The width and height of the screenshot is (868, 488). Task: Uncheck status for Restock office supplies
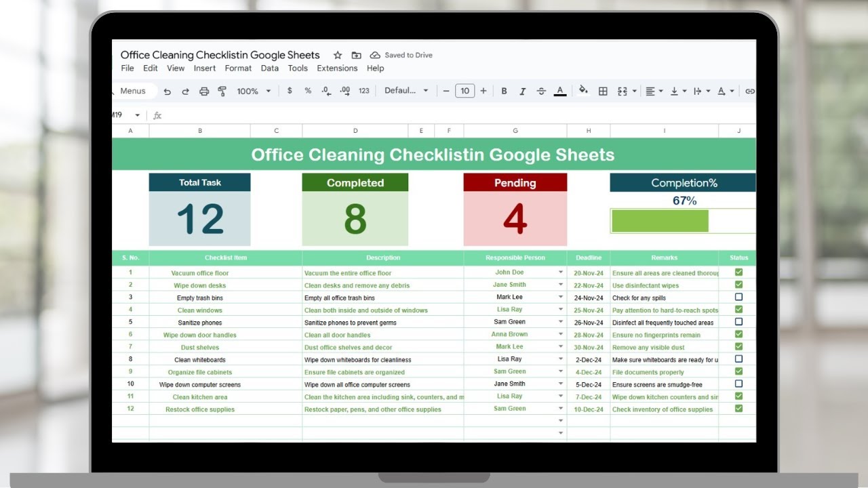(x=738, y=409)
